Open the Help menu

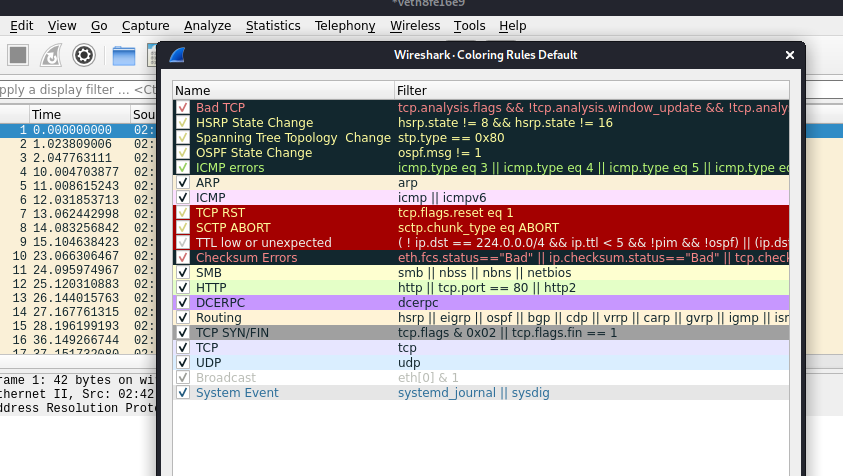tap(512, 26)
